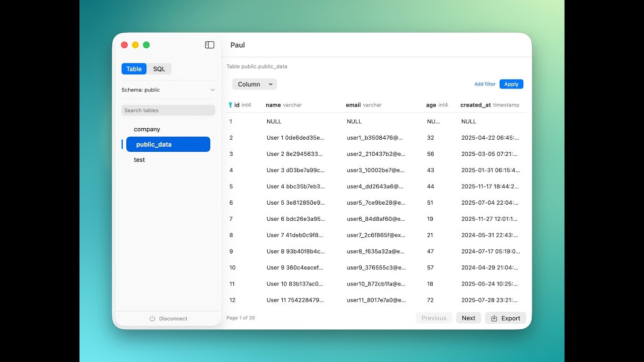Select the cell User 5 3e812850e9

pos(296,203)
